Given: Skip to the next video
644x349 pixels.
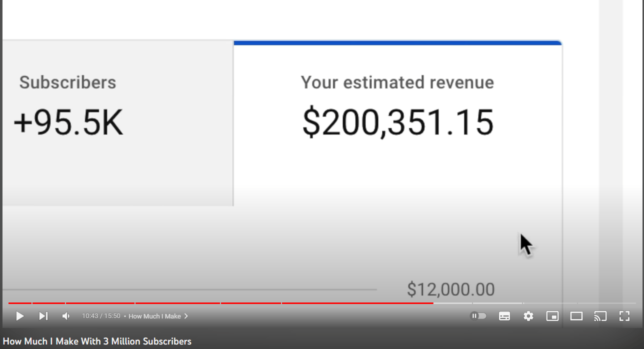Looking at the screenshot, I should (43, 316).
